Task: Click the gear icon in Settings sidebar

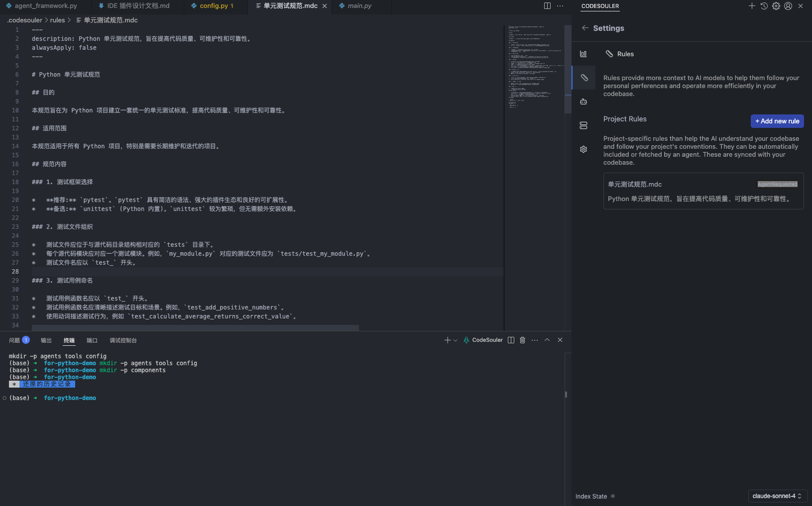Action: point(583,149)
